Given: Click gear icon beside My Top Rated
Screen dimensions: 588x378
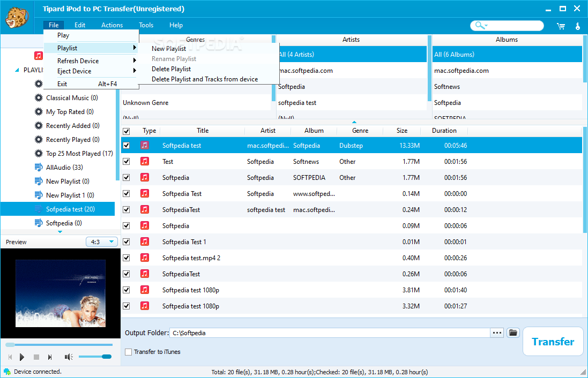Looking at the screenshot, I should tap(39, 112).
